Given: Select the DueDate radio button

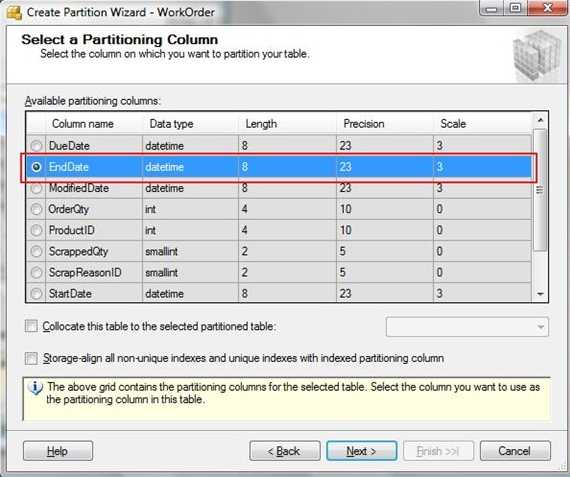Looking at the screenshot, I should click(x=36, y=146).
